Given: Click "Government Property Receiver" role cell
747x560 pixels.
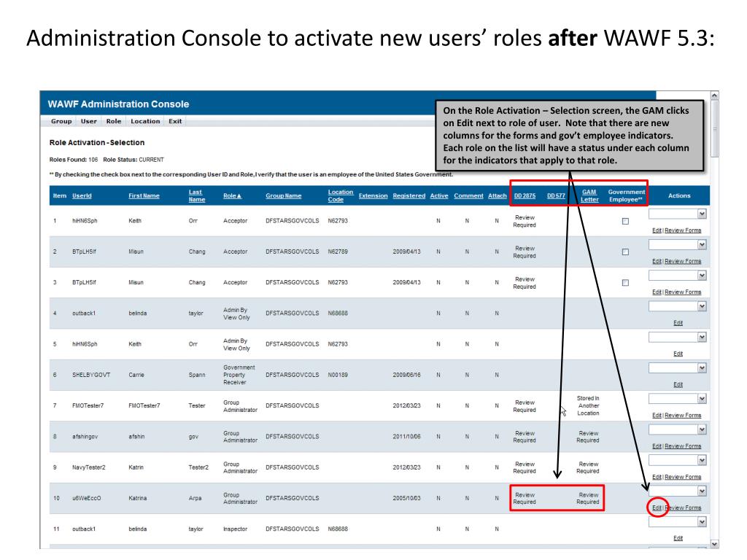Looking at the screenshot, I should pos(239,376).
